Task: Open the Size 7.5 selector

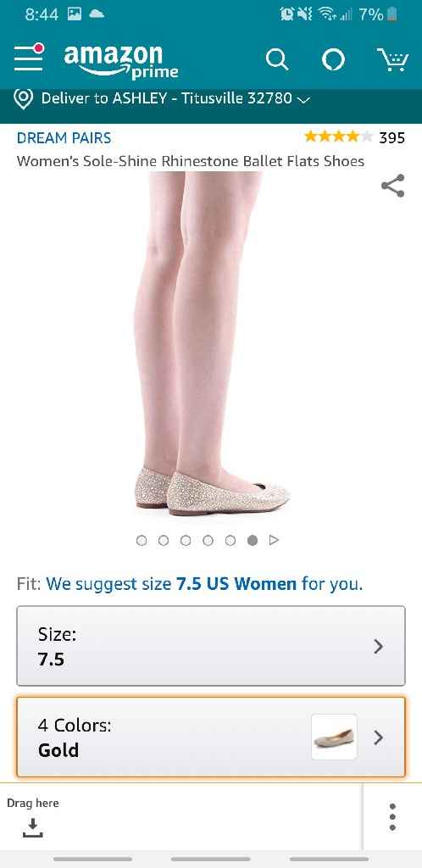Action: 211,646
